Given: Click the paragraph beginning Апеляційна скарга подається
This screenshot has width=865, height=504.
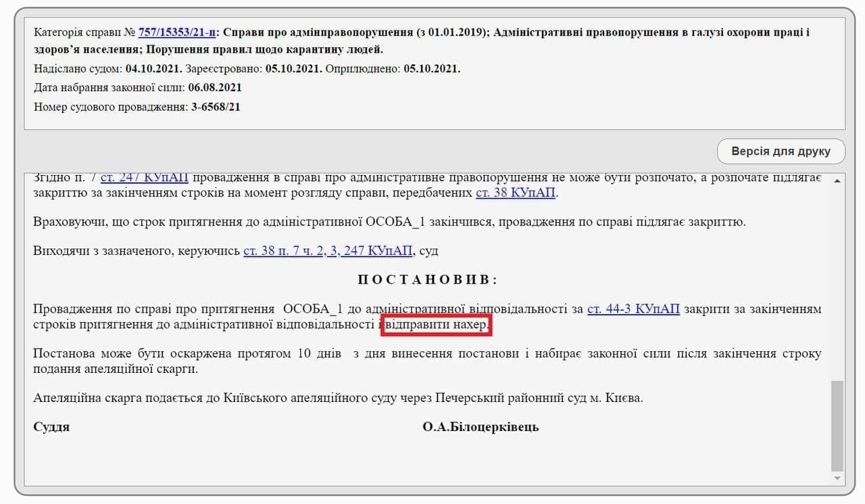Looking at the screenshot, I should pos(338,397).
